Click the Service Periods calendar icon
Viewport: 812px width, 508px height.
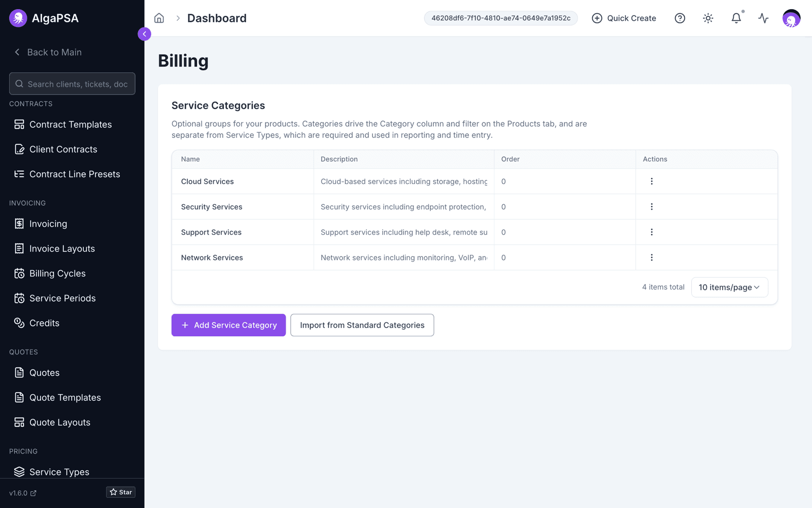pos(19,298)
